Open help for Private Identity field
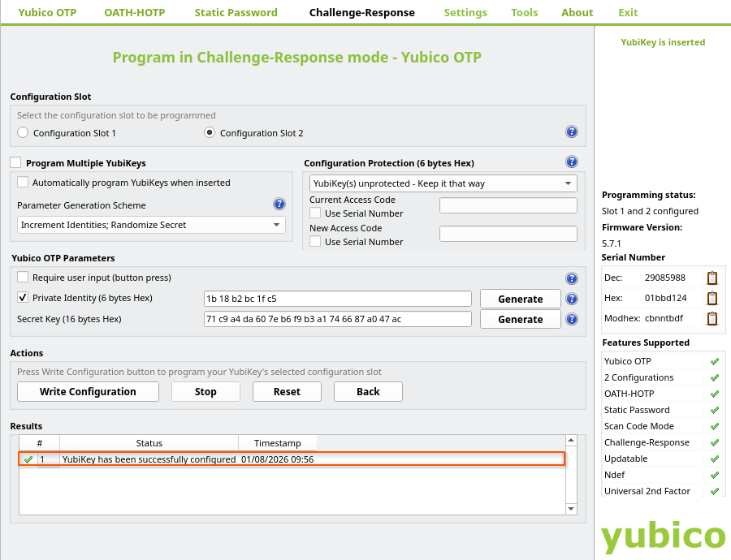This screenshot has height=560, width=731. tap(572, 299)
